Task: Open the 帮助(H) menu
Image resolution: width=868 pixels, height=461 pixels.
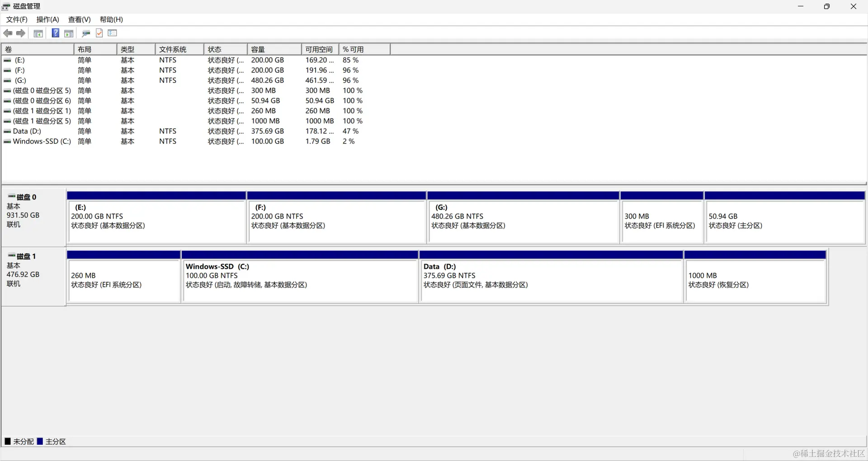Action: (x=111, y=19)
